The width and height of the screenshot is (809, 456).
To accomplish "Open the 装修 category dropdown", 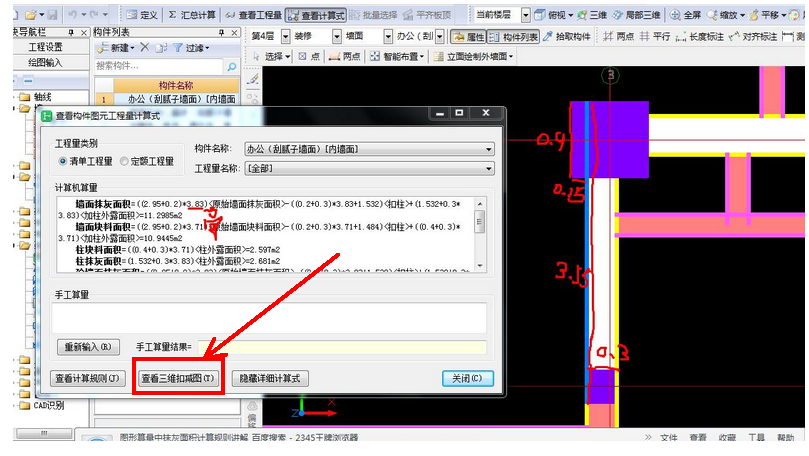I will [x=336, y=37].
